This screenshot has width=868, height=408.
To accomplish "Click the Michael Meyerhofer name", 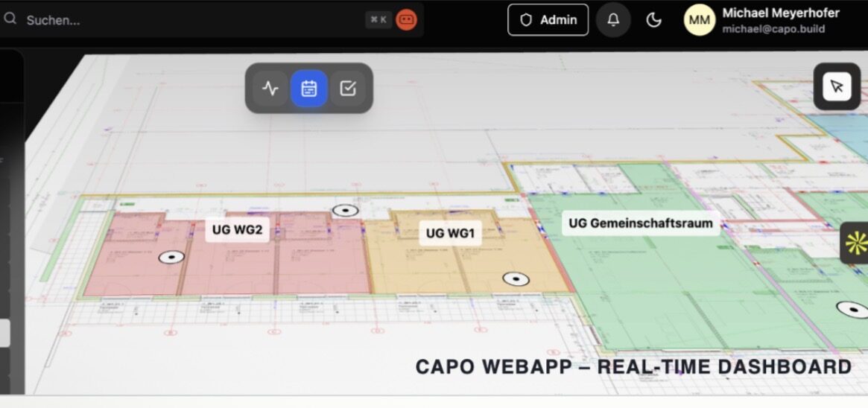I will pyautogui.click(x=781, y=13).
